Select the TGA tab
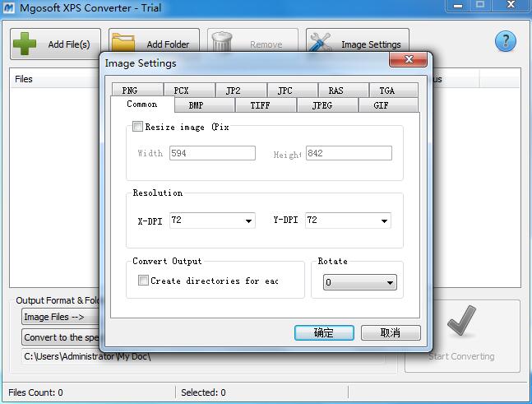Screen dimensions: 532x404 (394, 90)
